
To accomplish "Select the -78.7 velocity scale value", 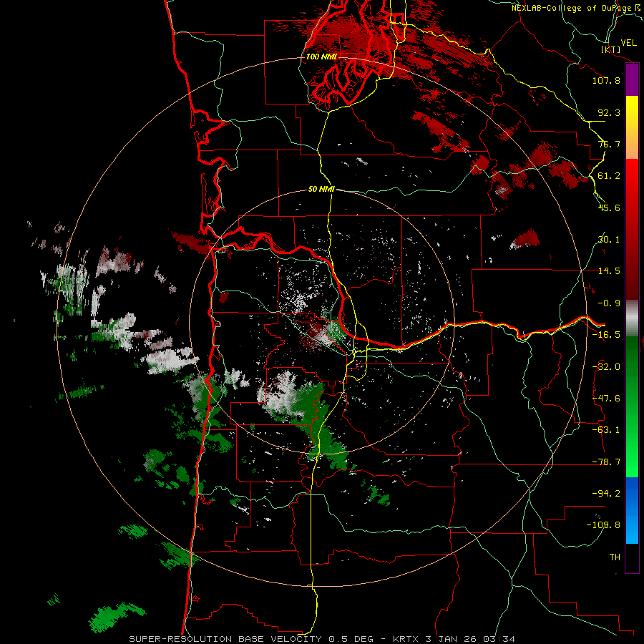I will click(606, 462).
